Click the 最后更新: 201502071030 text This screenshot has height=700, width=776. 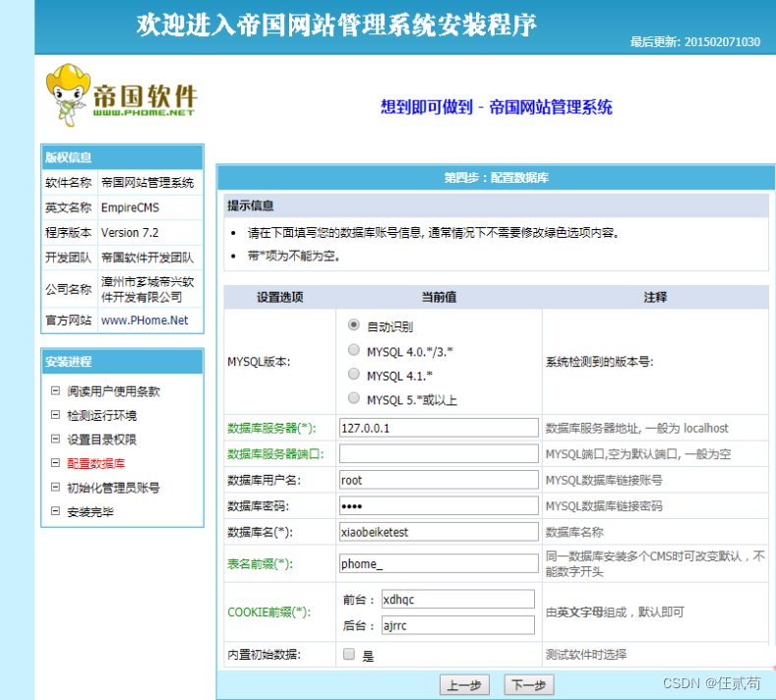[x=694, y=42]
